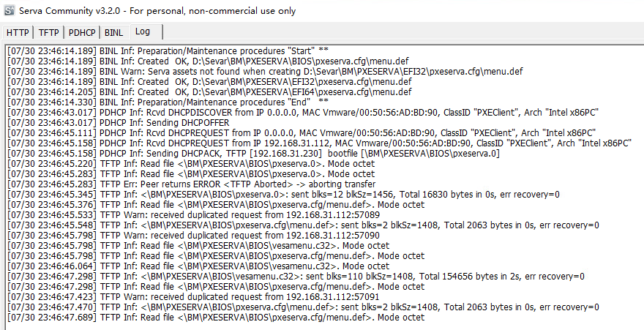Select the TFTP Err Peer returns ERROR line
The image size is (644, 330).
click(x=192, y=184)
